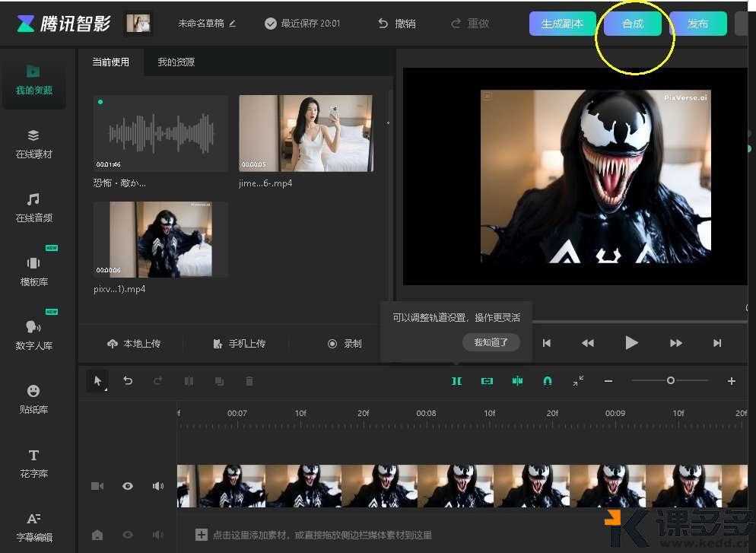The width and height of the screenshot is (756, 553).
Task: Open 花字库 text styles library
Action: tap(33, 463)
